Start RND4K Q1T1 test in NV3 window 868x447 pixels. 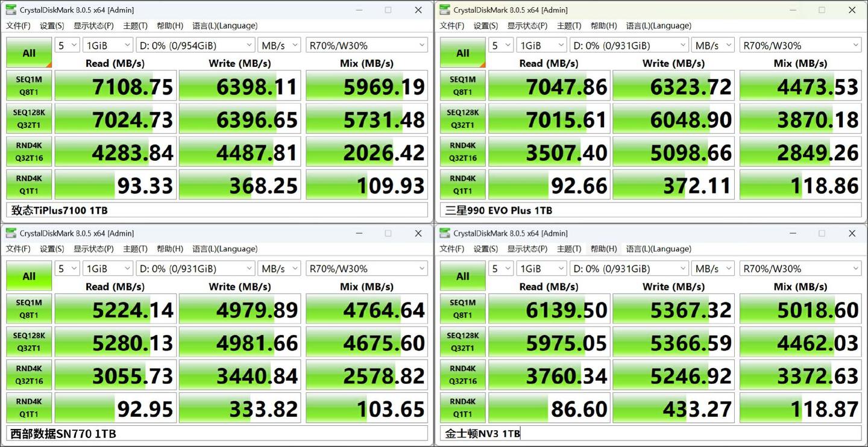click(462, 408)
